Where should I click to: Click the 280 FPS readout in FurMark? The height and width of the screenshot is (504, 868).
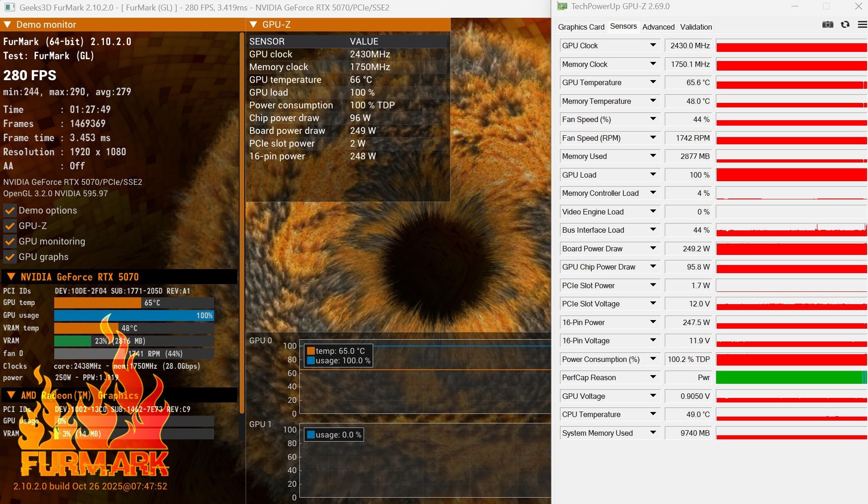[30, 75]
